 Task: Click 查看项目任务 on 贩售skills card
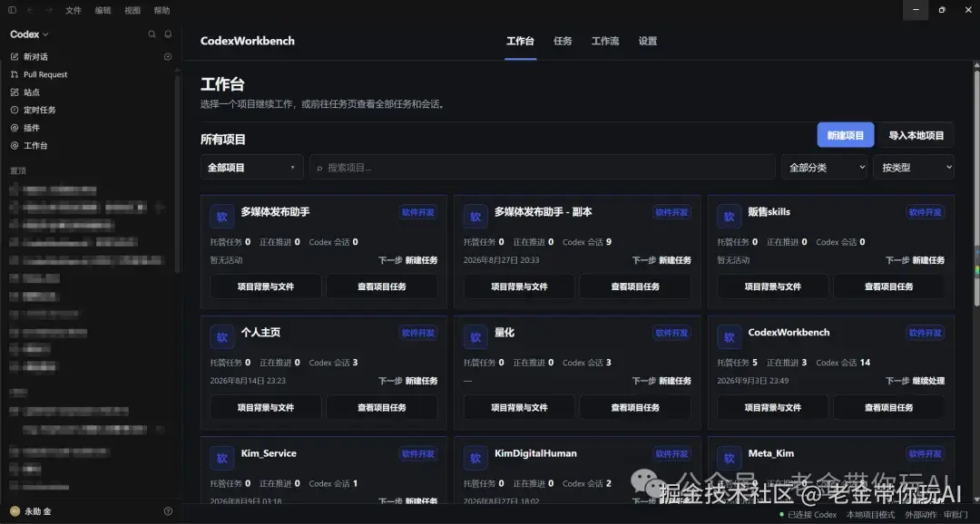pyautogui.click(x=888, y=286)
